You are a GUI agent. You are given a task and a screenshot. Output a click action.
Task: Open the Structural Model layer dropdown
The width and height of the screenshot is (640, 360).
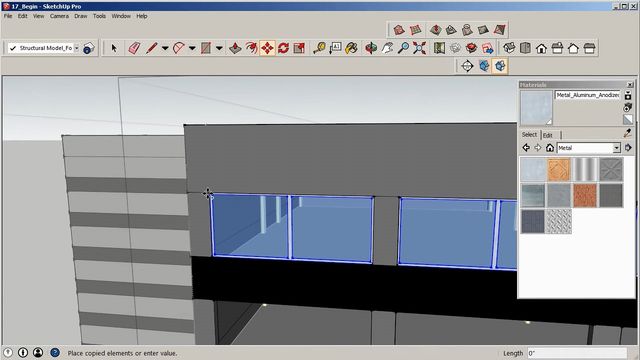77,48
